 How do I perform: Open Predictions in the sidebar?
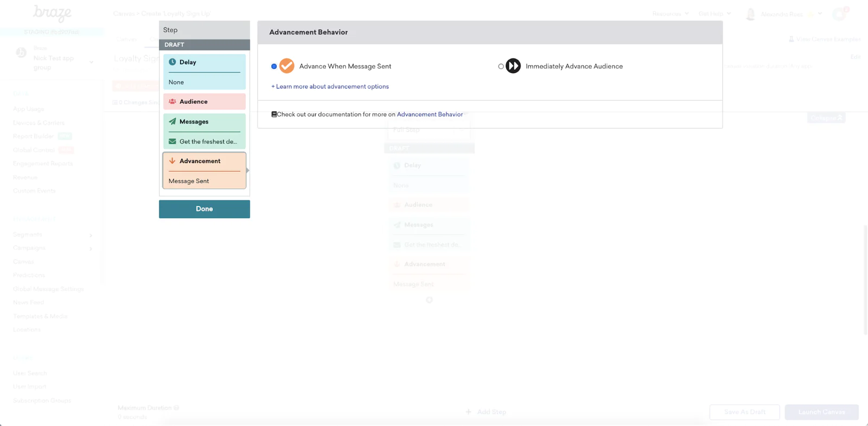pos(29,275)
